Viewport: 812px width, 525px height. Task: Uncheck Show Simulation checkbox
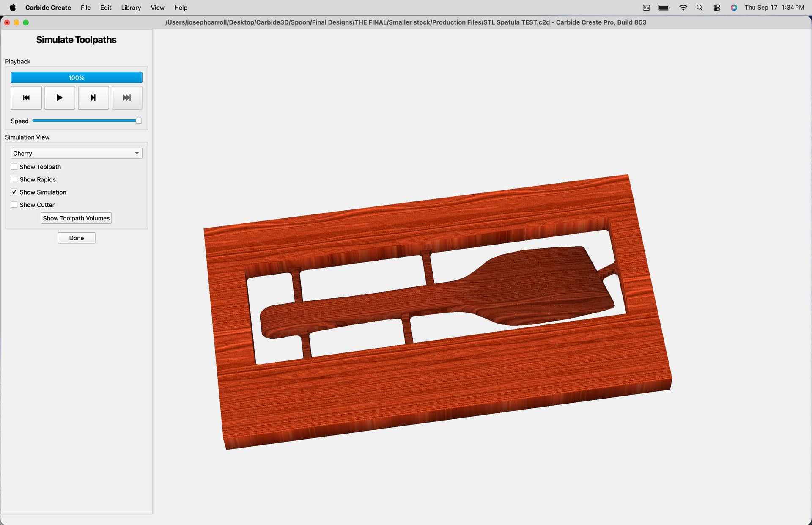click(14, 192)
